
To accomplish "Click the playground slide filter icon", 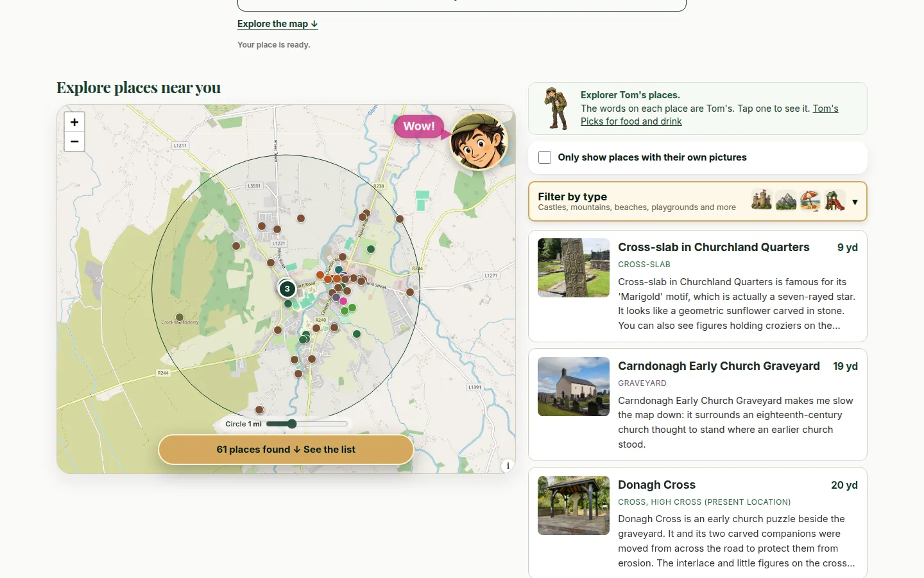I will coord(835,200).
